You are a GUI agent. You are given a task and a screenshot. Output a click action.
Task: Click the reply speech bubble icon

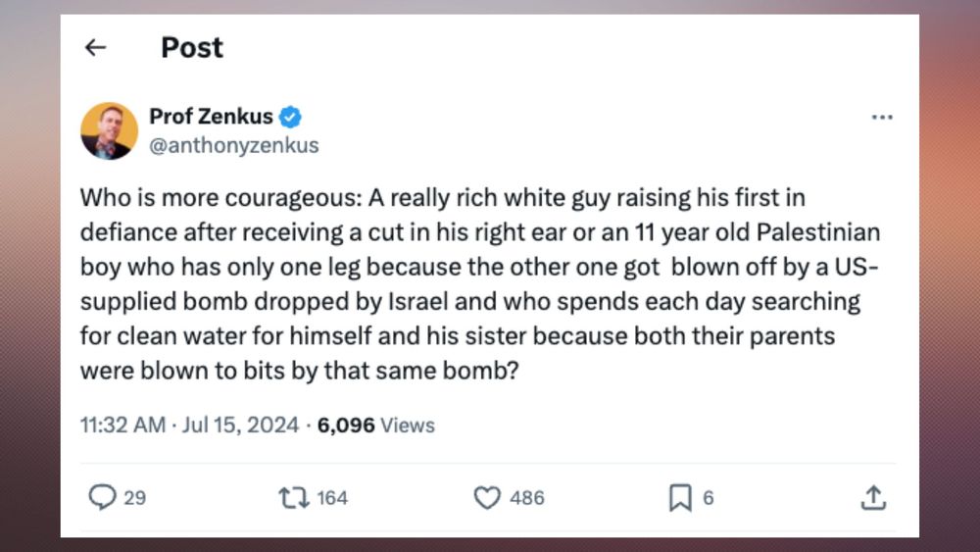click(102, 498)
